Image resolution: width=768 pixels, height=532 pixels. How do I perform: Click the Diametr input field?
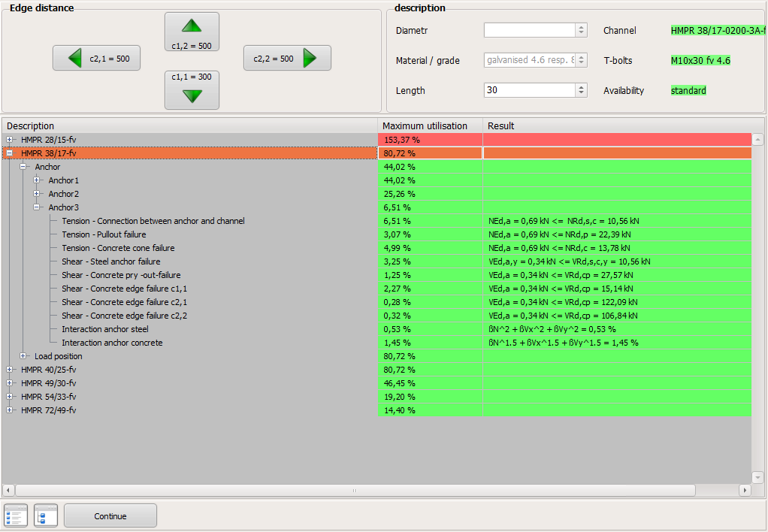coord(530,30)
